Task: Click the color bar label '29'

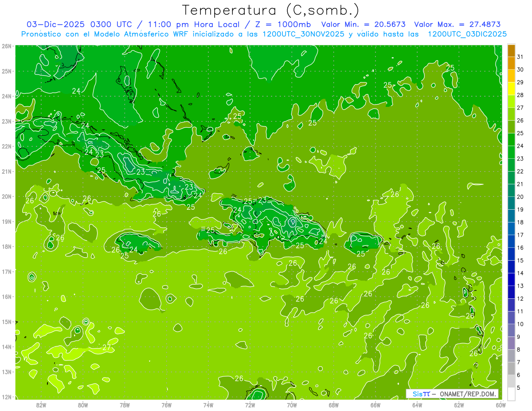Action: pos(520,82)
